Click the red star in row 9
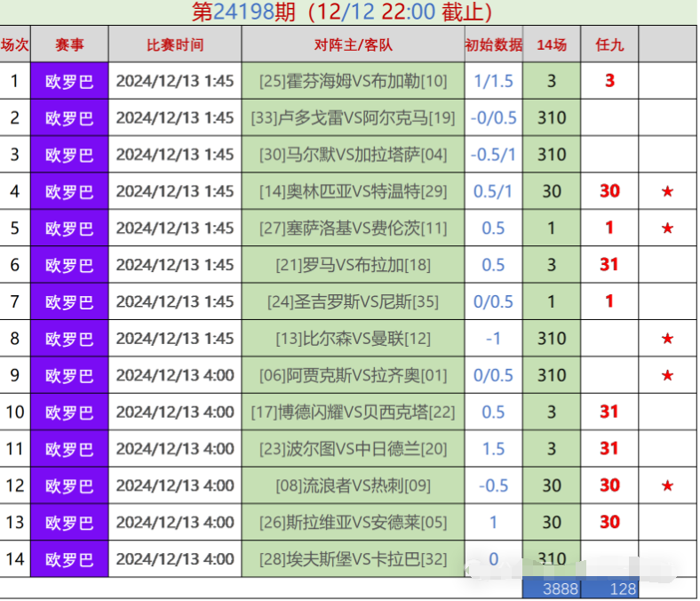The width and height of the screenshot is (700, 601). (x=667, y=376)
